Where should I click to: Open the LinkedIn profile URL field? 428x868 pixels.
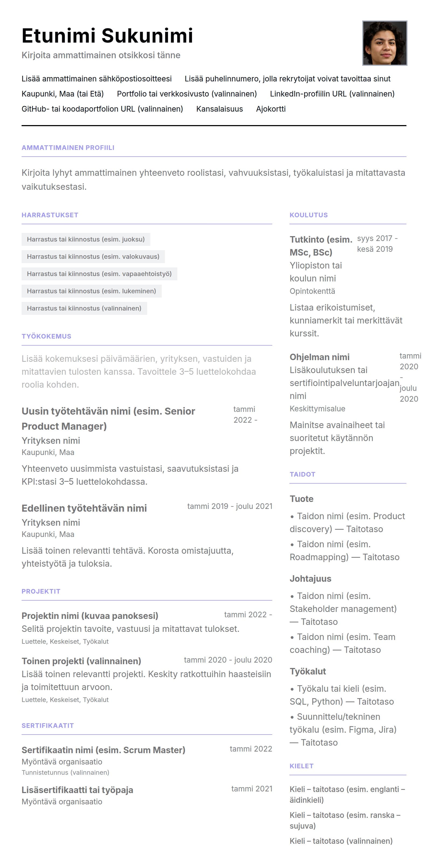coord(332,94)
